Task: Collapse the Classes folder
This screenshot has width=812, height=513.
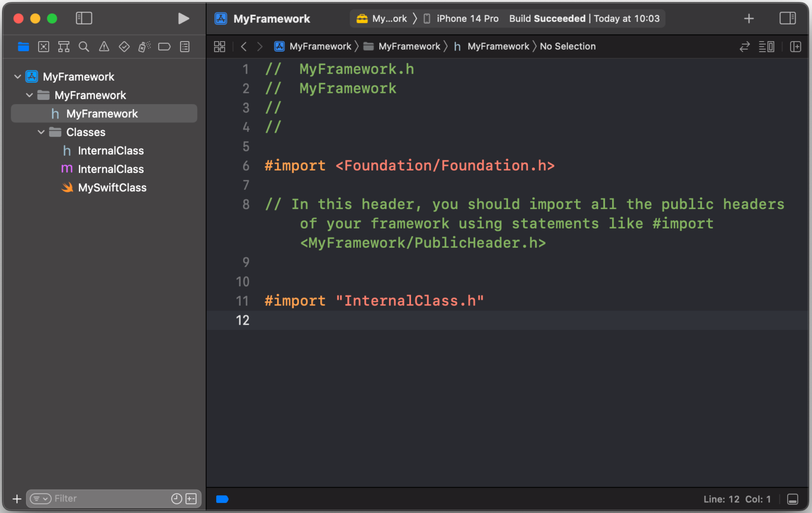Action: click(41, 132)
